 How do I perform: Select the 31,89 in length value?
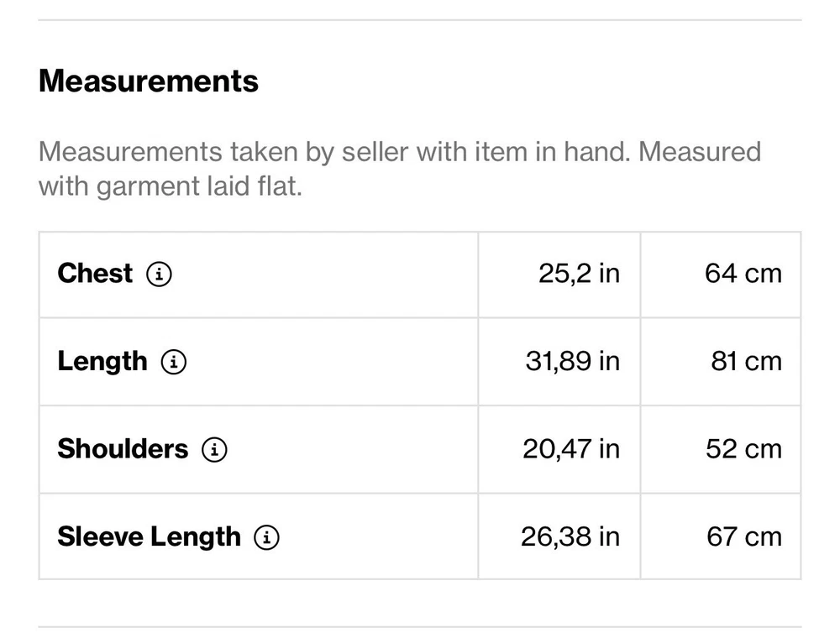(x=572, y=362)
